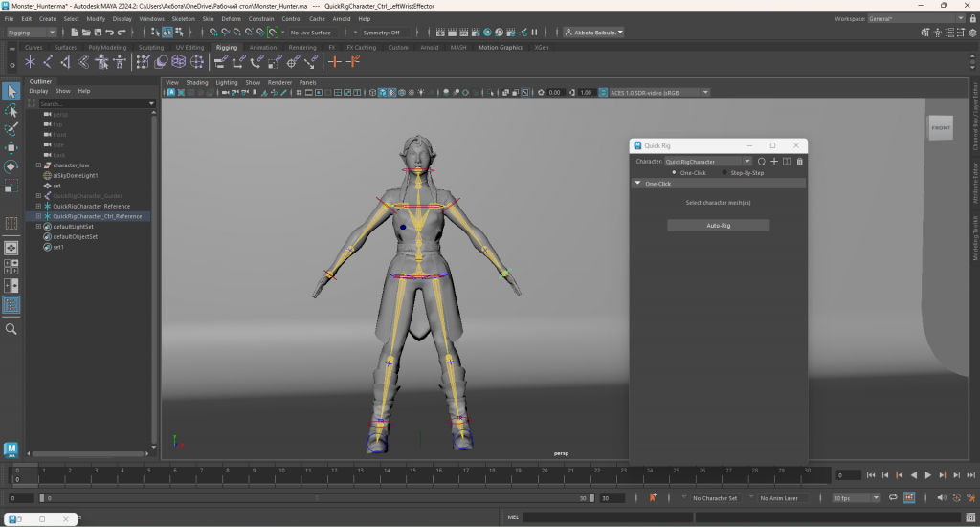Select the Step-By-Step radio button
The width and height of the screenshot is (980, 527).
coord(726,172)
